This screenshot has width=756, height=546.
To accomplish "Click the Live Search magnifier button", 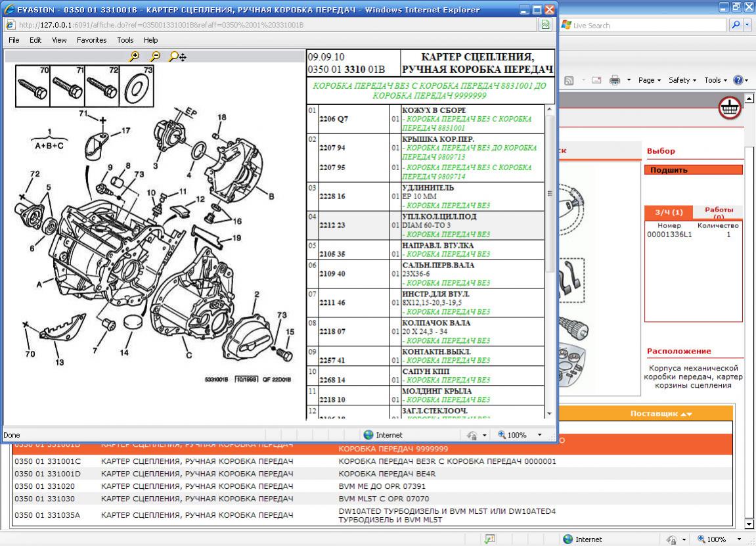I will [735, 25].
